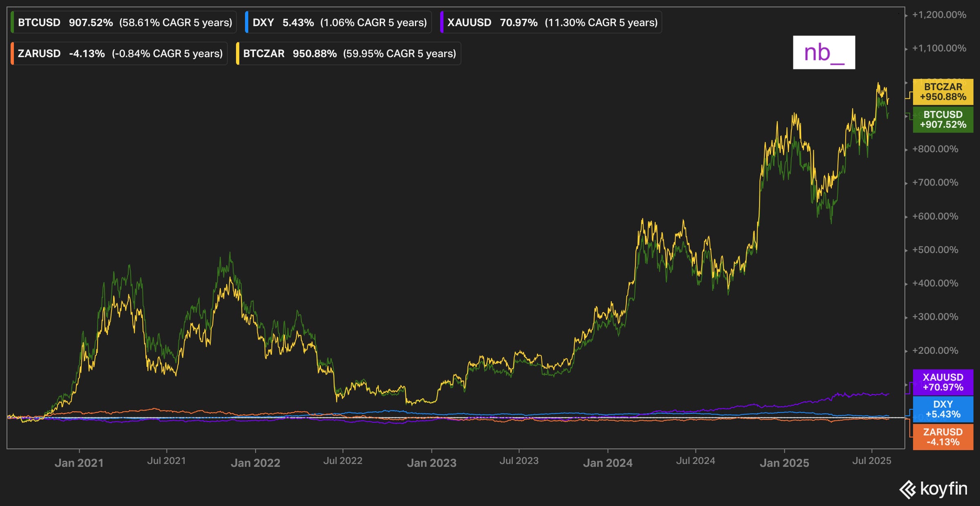Toggle the BTCZAR legend series
Image resolution: width=980 pixels, height=506 pixels.
(x=349, y=53)
